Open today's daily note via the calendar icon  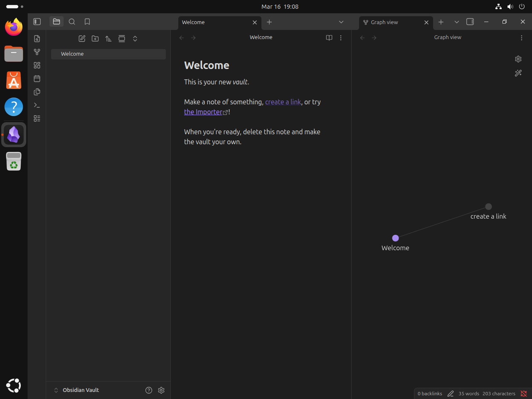[37, 79]
